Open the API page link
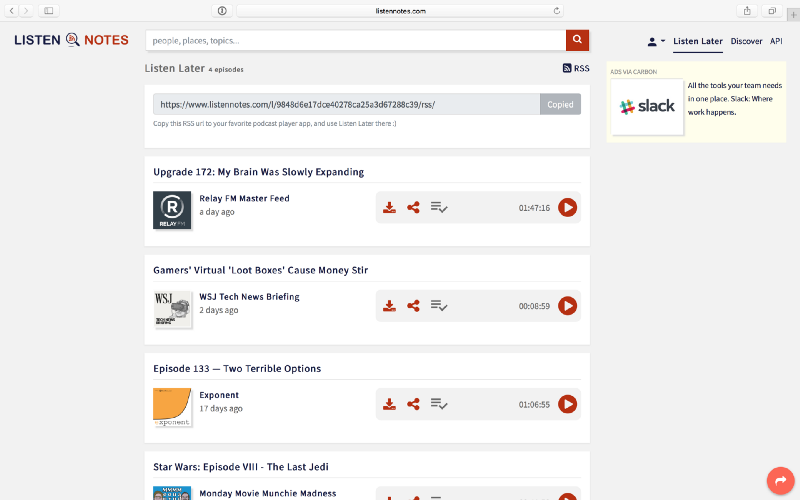Viewport: 800px width, 500px height. pyautogui.click(x=776, y=41)
